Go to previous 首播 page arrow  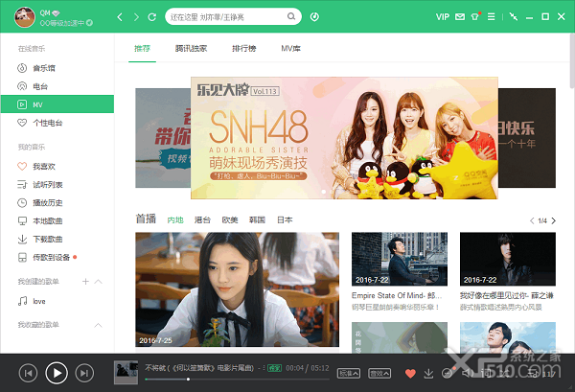(x=532, y=220)
